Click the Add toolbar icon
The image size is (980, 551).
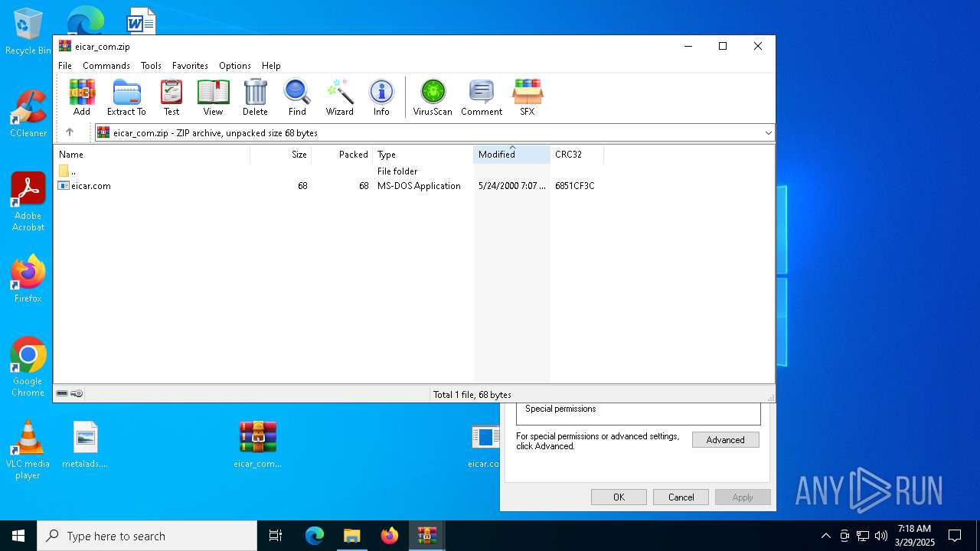coord(82,97)
